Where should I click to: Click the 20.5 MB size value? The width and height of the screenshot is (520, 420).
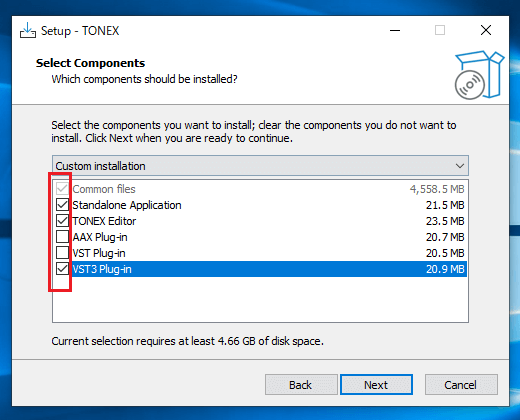tap(445, 253)
